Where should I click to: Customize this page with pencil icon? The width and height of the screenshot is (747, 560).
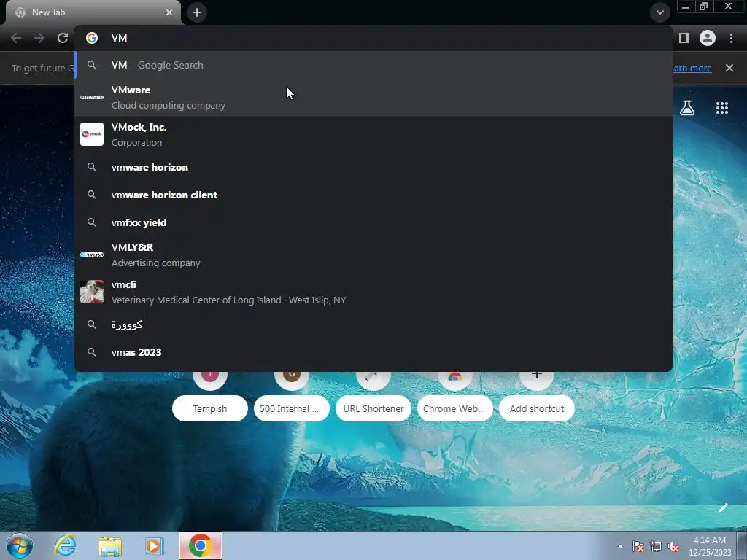723,507
